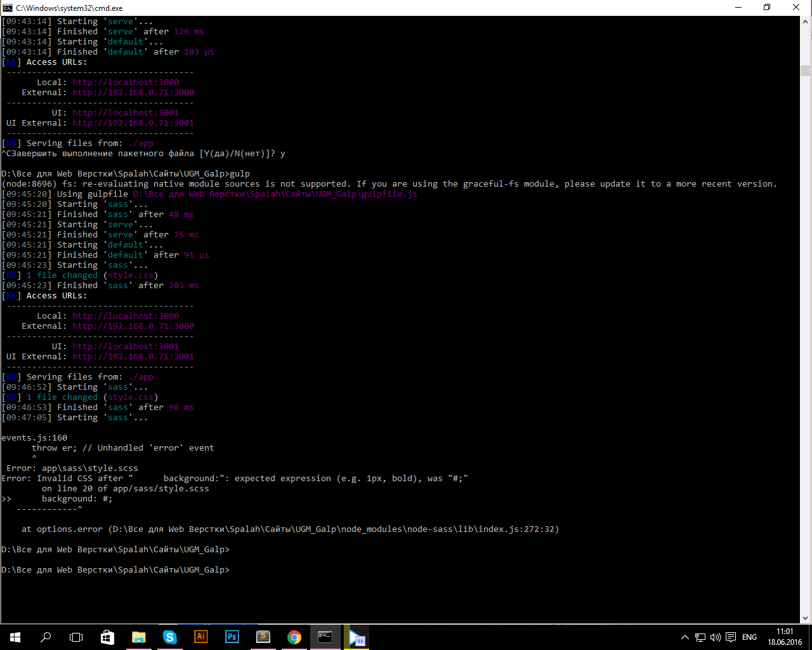Click the '(node:8696) fs: re-evaluating' warning line

point(390,184)
